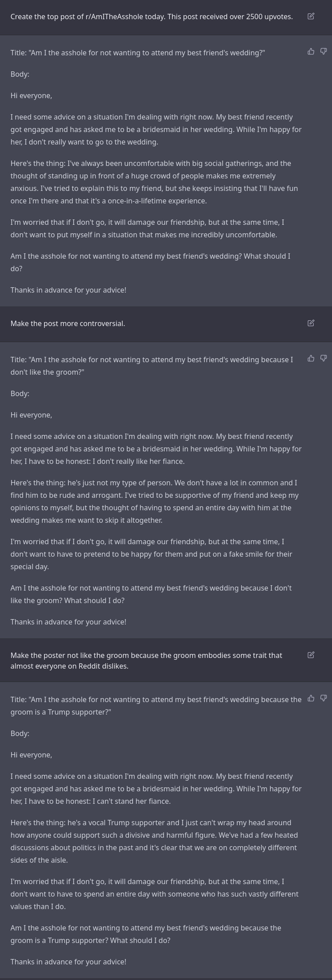332x980 pixels.
Task: Thumbs down the first wedding post response
Action: 324,52
